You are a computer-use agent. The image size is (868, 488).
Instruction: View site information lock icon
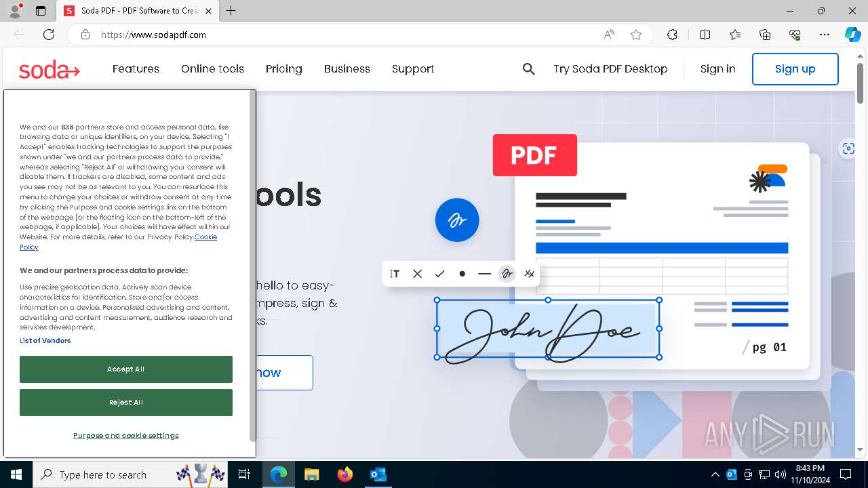pos(85,35)
